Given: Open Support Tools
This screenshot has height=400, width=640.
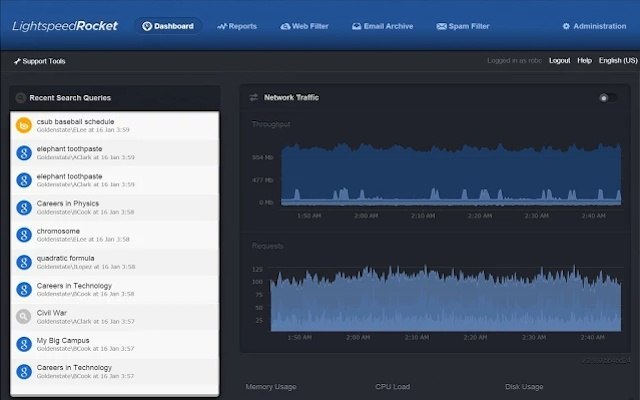Looking at the screenshot, I should (x=40, y=61).
